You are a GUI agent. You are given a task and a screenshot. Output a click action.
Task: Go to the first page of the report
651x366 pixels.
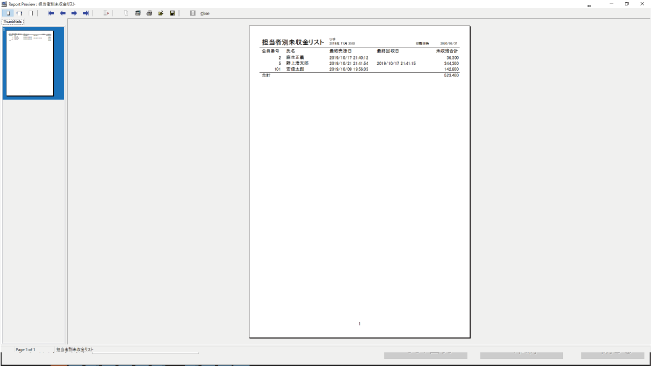pyautogui.click(x=51, y=13)
